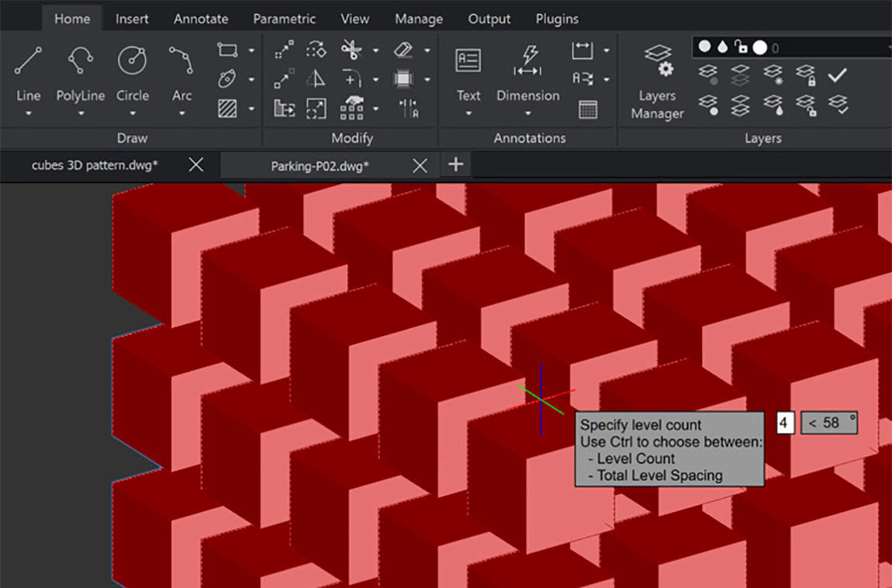Viewport: 892px width, 588px height.
Task: Click the unlock layer open-padlock icon
Action: [x=806, y=105]
